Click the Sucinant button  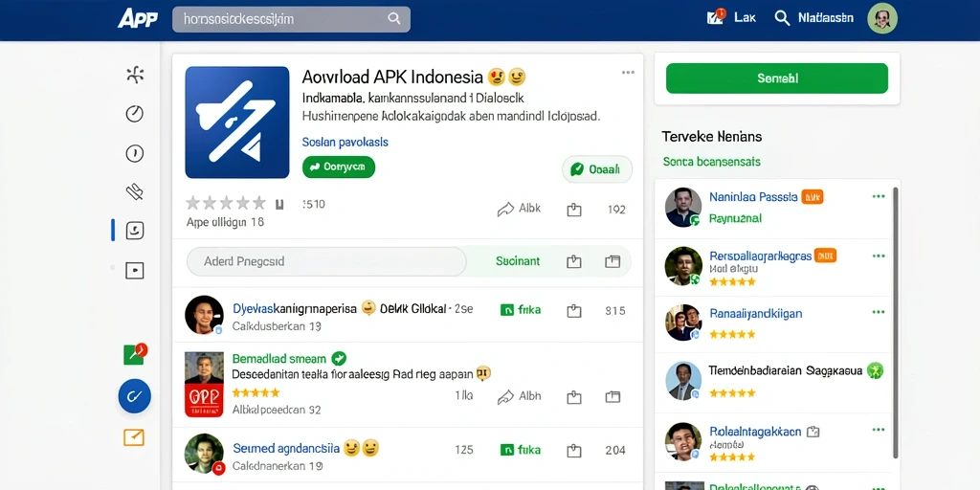[518, 261]
